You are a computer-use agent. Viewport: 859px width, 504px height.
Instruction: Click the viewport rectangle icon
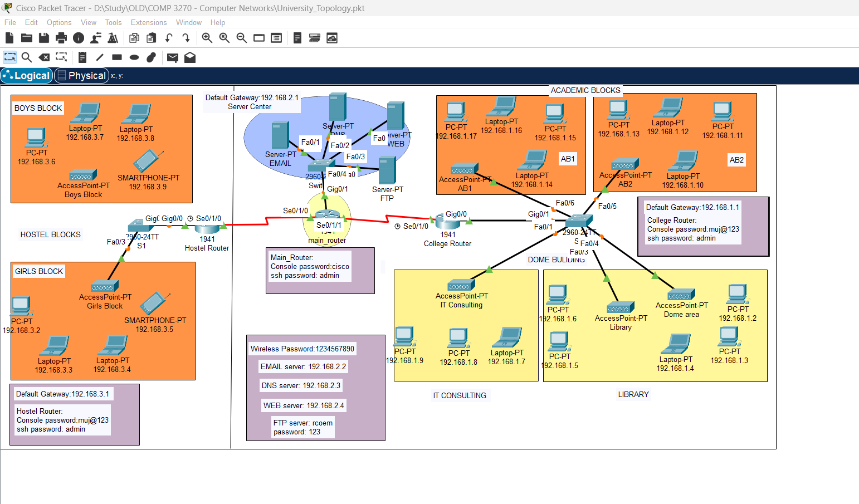259,38
